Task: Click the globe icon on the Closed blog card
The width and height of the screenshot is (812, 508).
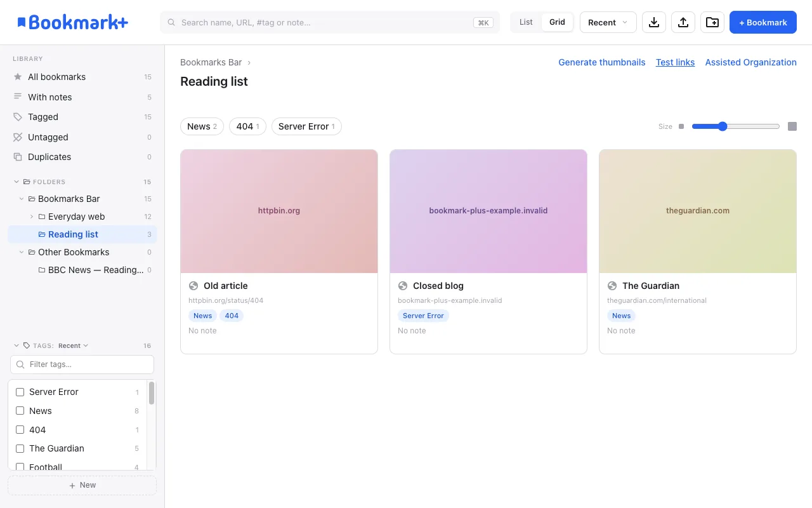Action: pyautogui.click(x=403, y=286)
